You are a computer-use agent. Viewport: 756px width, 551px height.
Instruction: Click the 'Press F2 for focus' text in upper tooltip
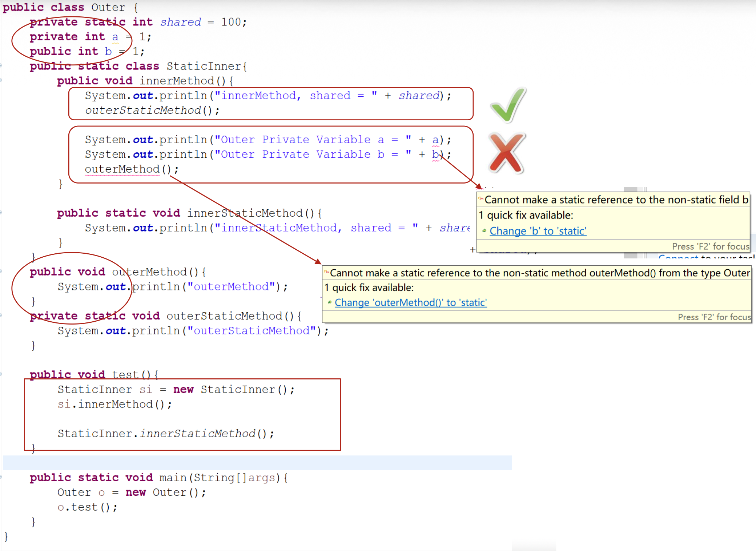(710, 246)
